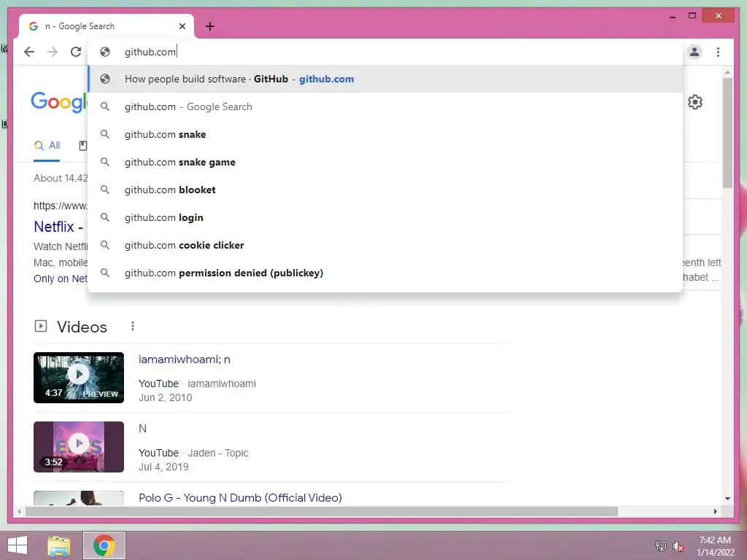Viewport: 747px width, 560px height.
Task: Click the browser Back arrow
Action: point(29,52)
